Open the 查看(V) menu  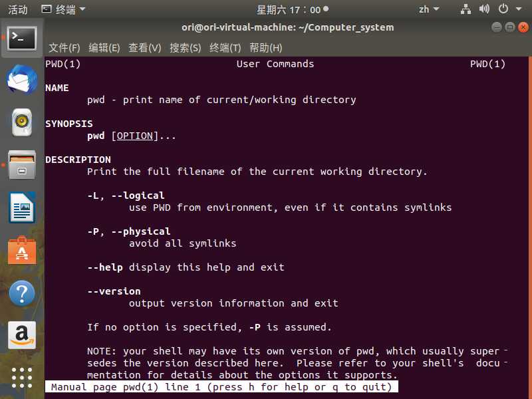144,48
